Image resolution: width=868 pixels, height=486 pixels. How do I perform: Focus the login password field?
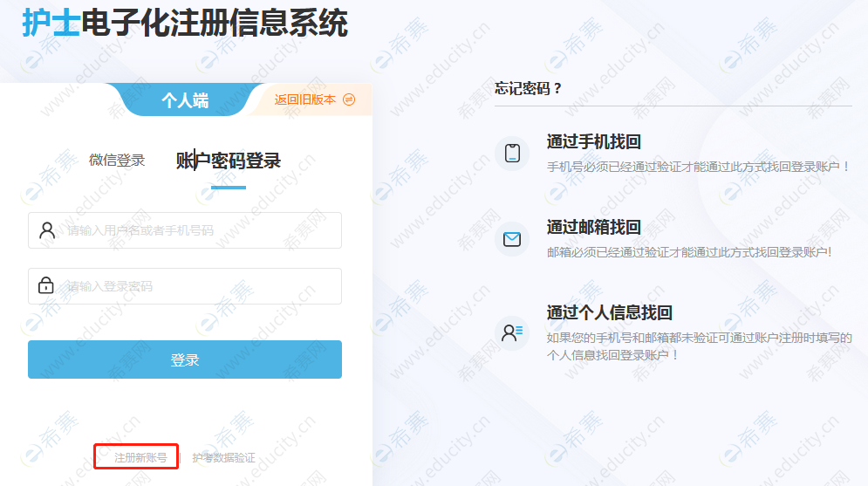185,286
